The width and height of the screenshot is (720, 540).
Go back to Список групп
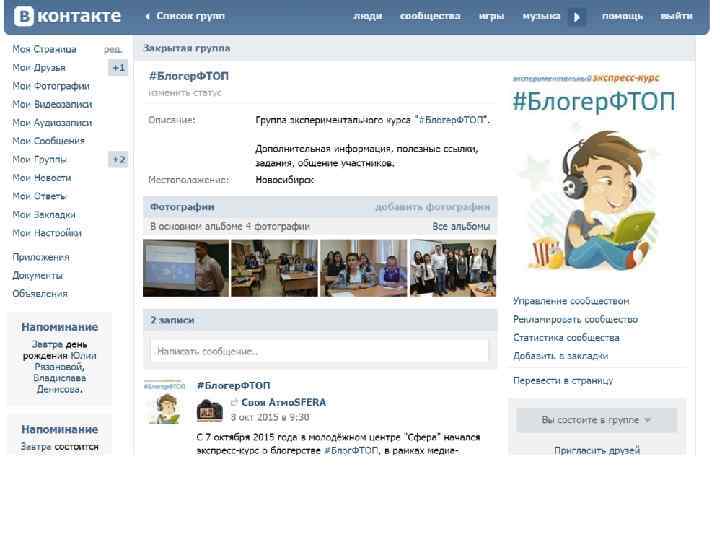[190, 16]
